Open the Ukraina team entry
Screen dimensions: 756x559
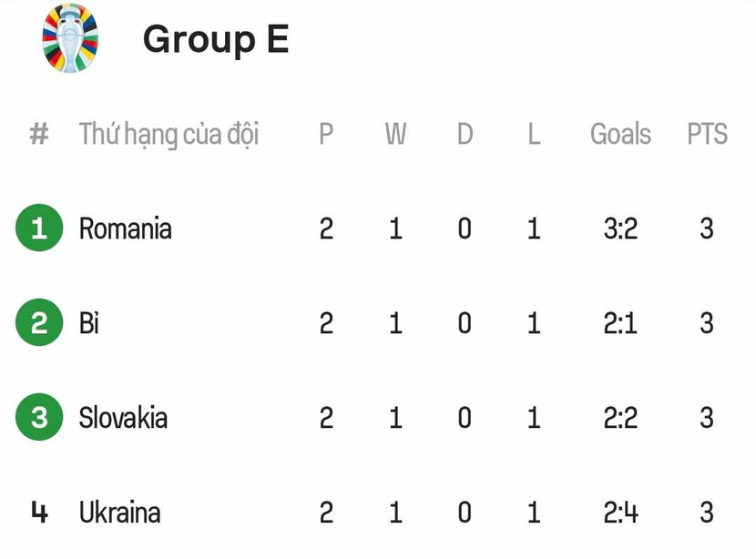(x=119, y=513)
